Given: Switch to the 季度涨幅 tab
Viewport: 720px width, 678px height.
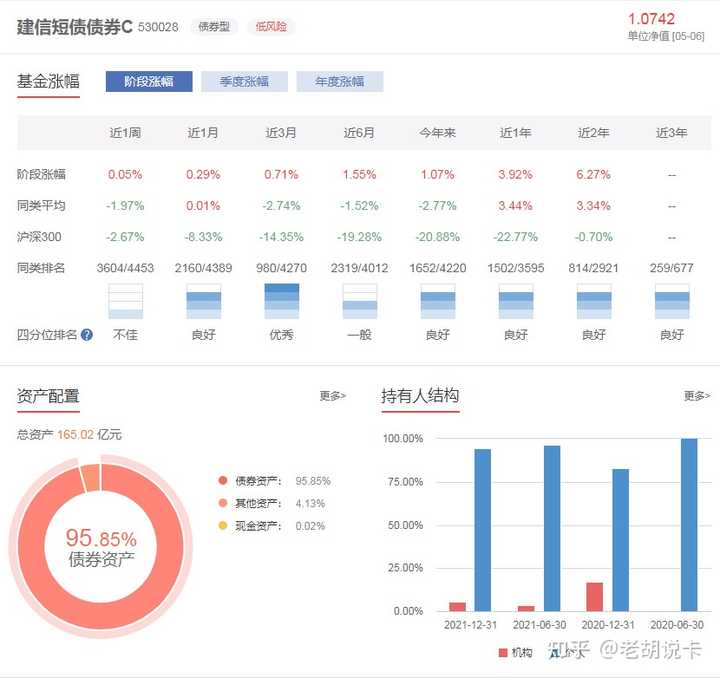Looking at the screenshot, I should [244, 82].
